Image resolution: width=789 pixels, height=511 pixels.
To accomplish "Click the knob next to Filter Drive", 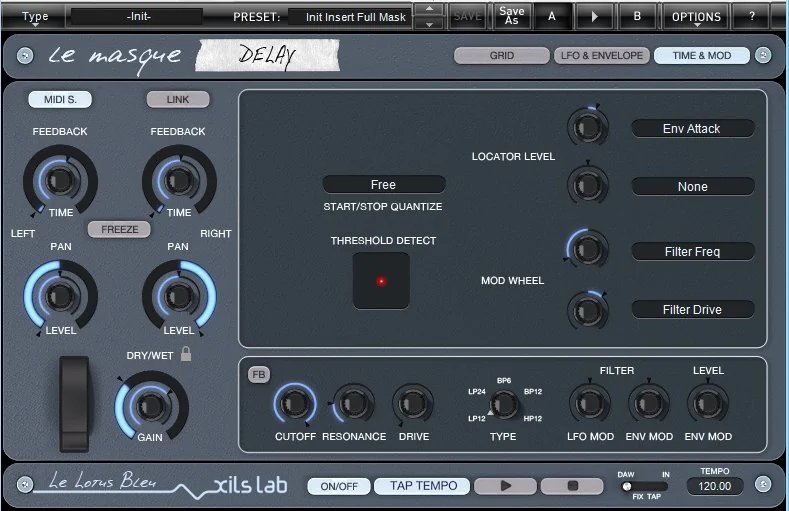I will 587,310.
